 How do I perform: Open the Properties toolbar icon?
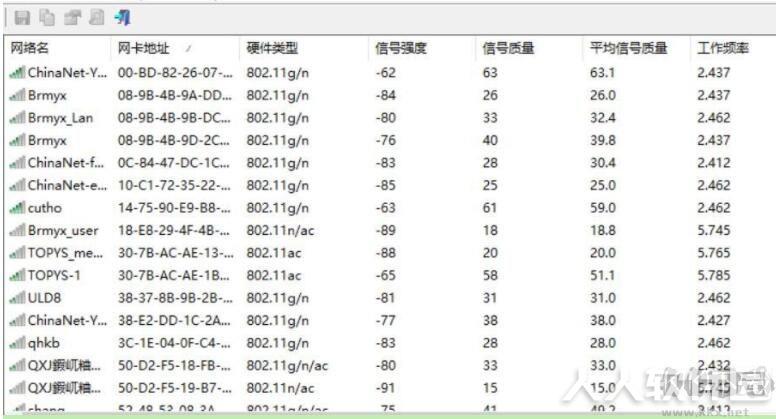pos(72,18)
